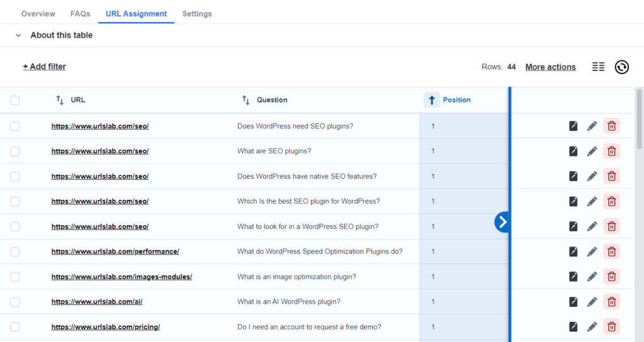Delete 'Does WordPress have native SEO features?' row
Screen dimensions: 644x342
(x=611, y=176)
